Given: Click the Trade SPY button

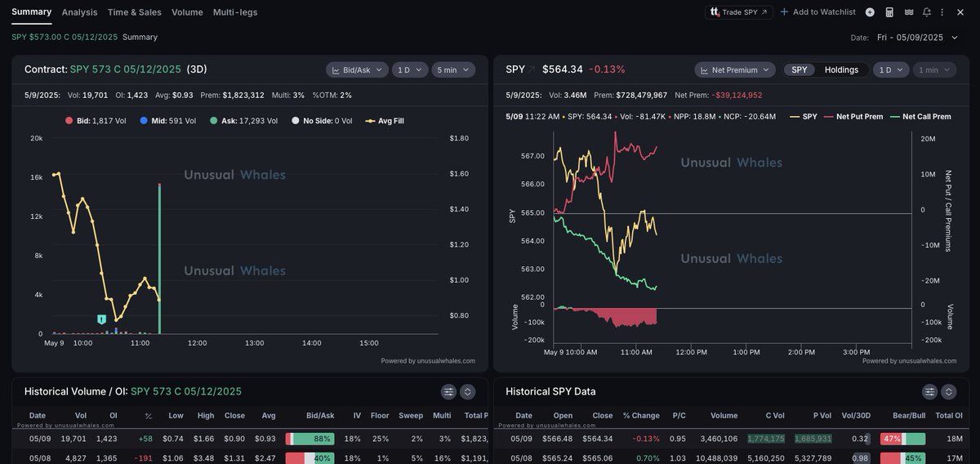Looking at the screenshot, I should pos(739,12).
